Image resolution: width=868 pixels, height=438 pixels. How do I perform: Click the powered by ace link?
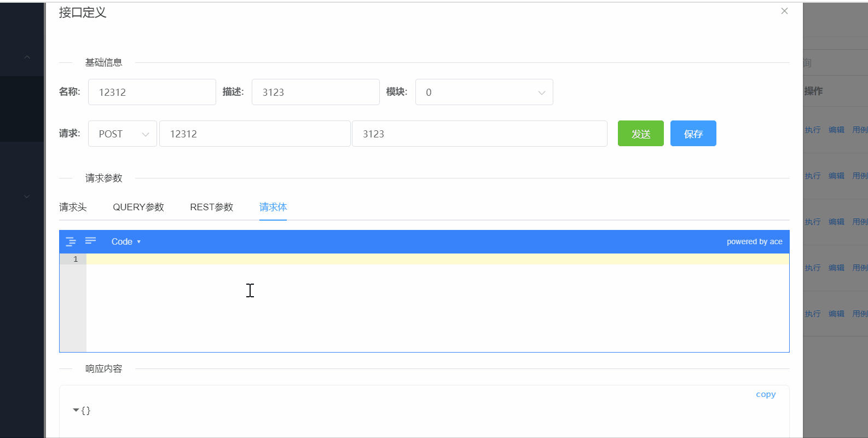point(754,241)
